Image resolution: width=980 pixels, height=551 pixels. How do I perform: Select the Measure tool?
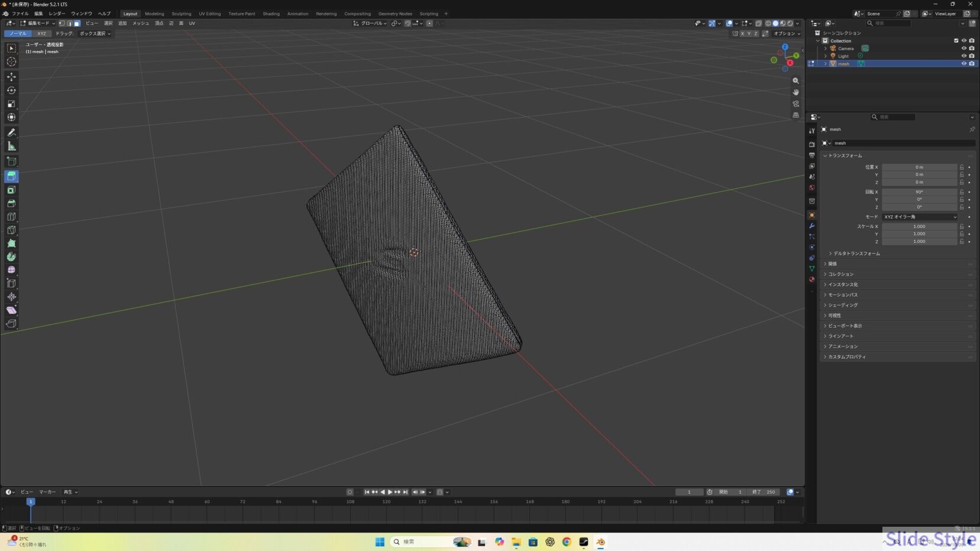pos(11,146)
